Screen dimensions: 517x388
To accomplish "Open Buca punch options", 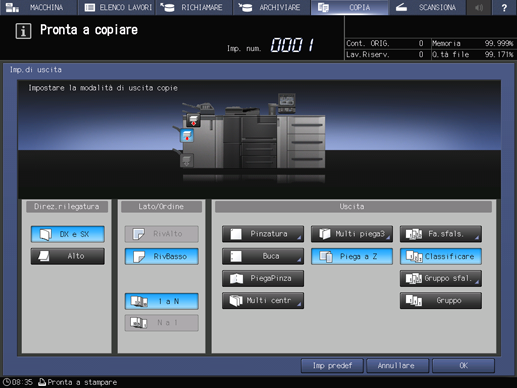I will (x=263, y=256).
